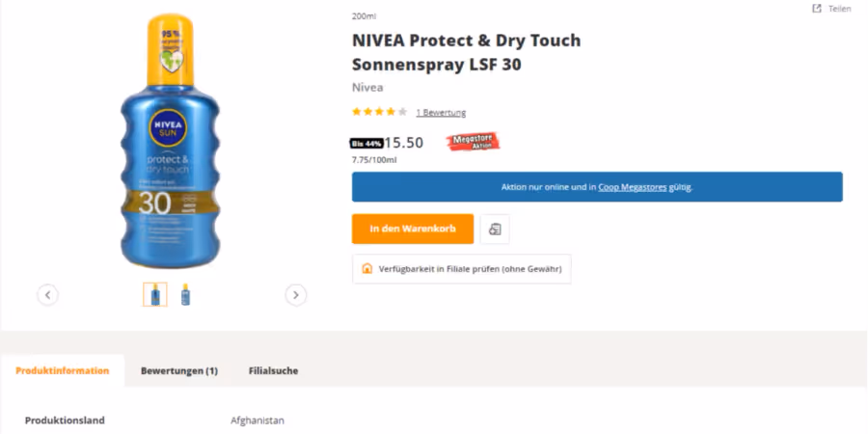Open the Bewertungen (1) tab

(178, 370)
